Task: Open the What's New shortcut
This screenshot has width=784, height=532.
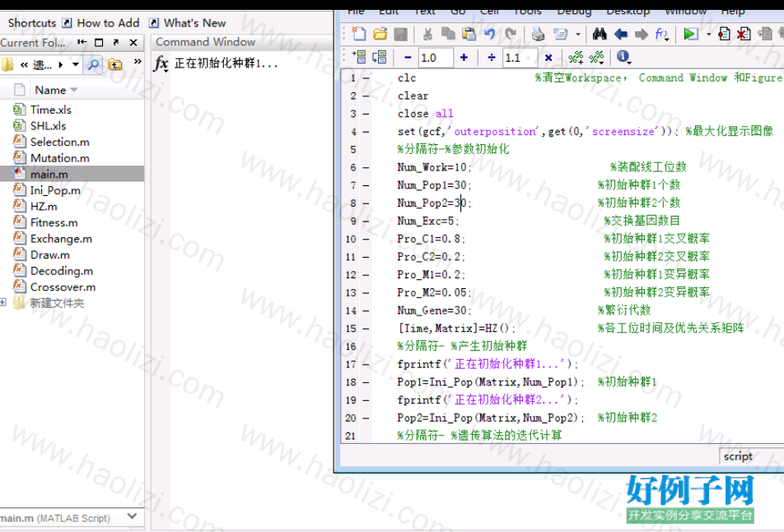Action: [188, 23]
